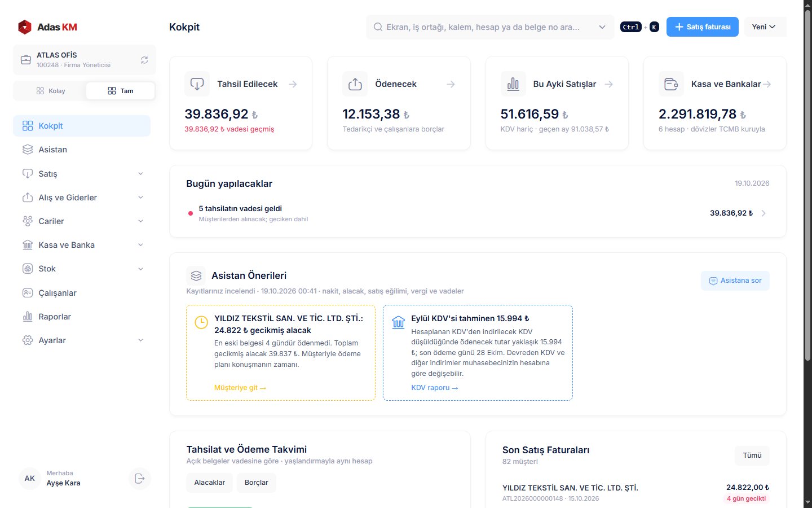The image size is (812, 508).
Task: Switch to Tam mode
Action: click(120, 91)
